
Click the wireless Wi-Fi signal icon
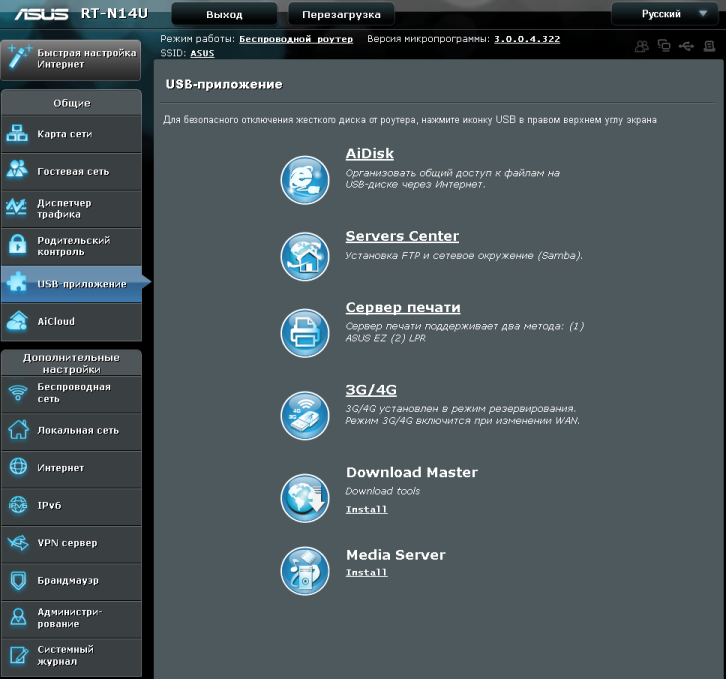tap(18, 393)
